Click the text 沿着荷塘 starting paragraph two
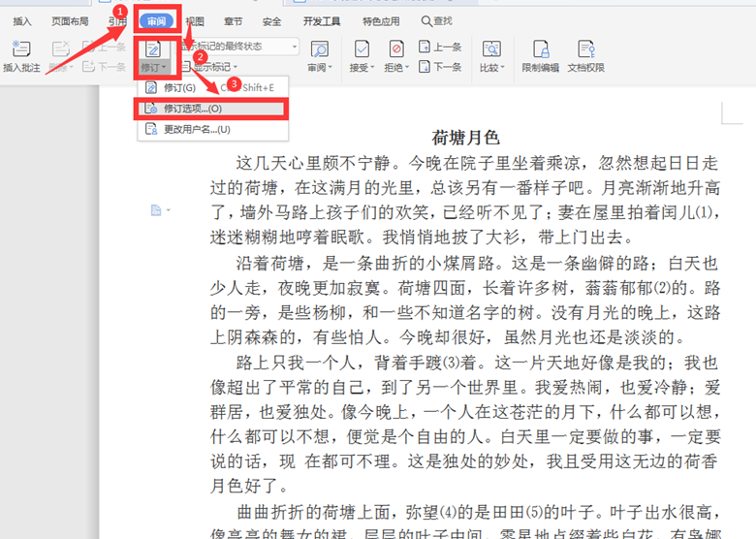The height and width of the screenshot is (539, 756). click(x=270, y=264)
